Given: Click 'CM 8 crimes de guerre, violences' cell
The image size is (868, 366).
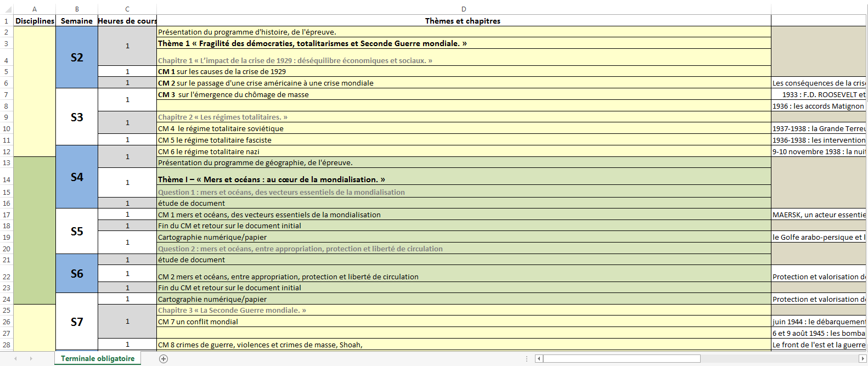Looking at the screenshot, I should (x=464, y=345).
